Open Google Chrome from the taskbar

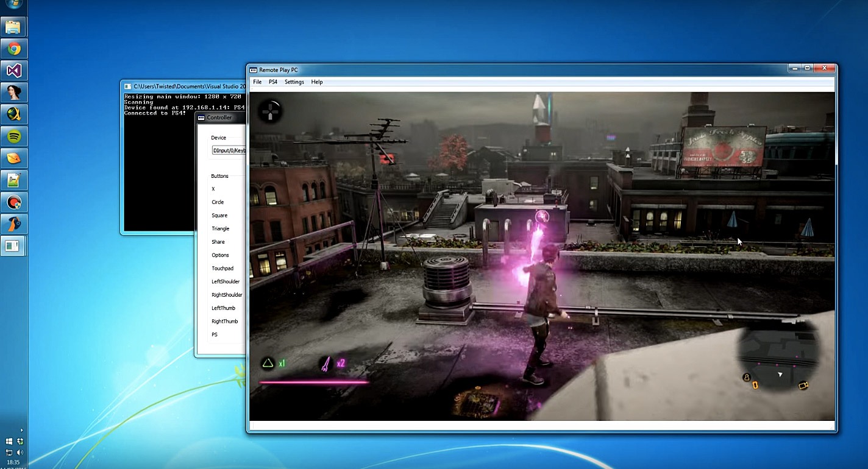[13, 49]
